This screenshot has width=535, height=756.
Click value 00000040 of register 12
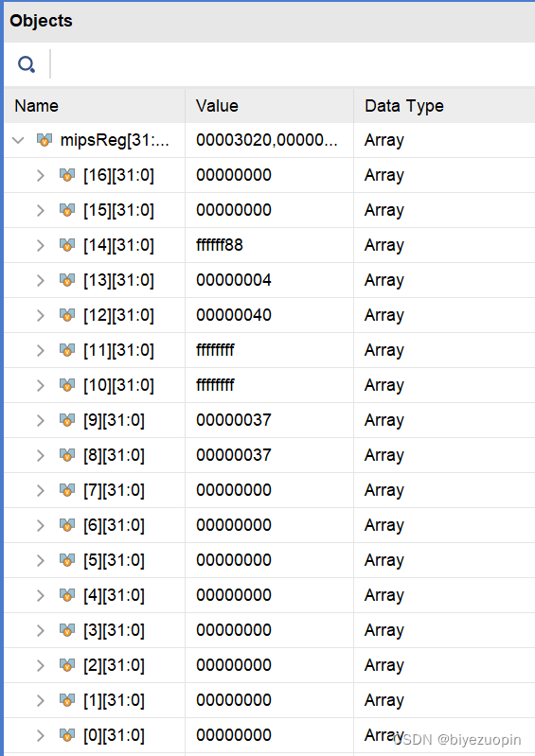(x=234, y=315)
